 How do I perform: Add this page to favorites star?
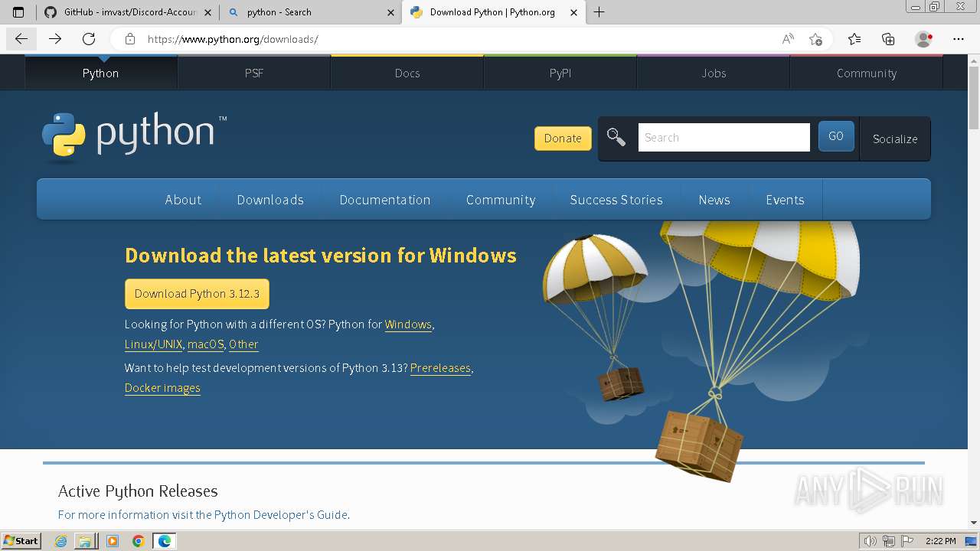pos(816,39)
